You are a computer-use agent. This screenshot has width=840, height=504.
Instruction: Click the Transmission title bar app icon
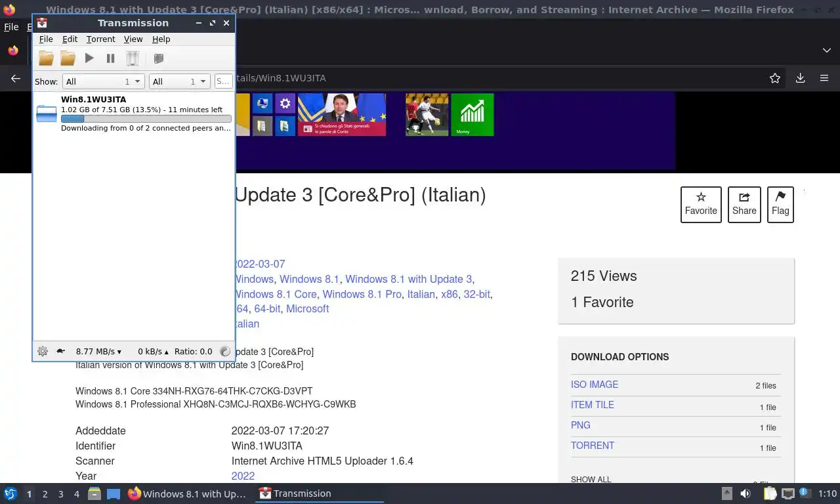click(x=42, y=22)
